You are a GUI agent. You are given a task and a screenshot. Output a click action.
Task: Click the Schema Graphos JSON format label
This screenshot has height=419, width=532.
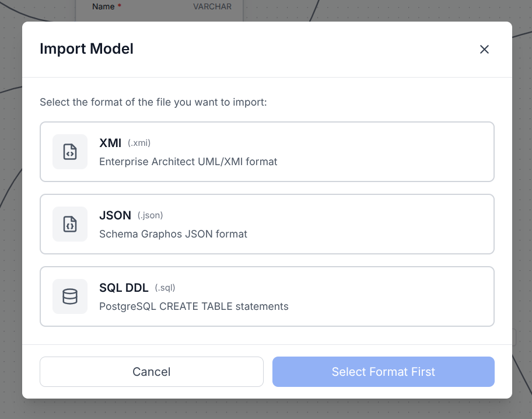click(173, 234)
